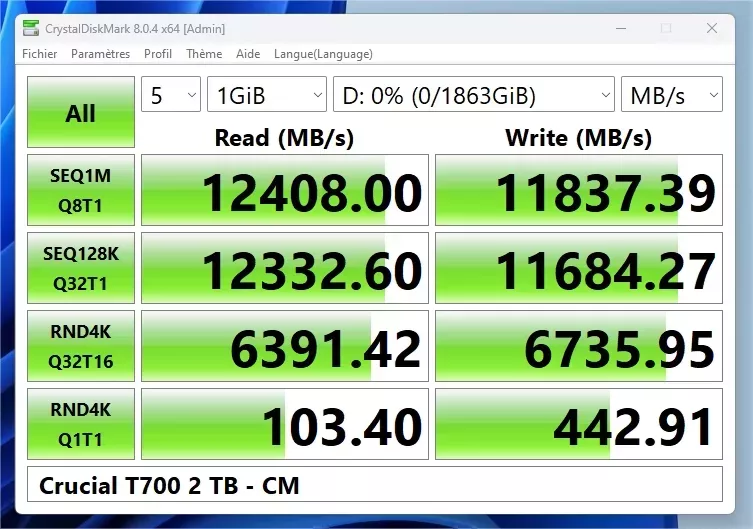
Task: Click the SEQ1M read result 12408.00
Action: [x=285, y=190]
